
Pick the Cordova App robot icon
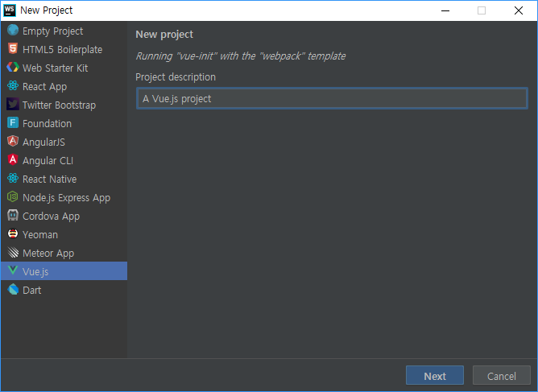13,216
